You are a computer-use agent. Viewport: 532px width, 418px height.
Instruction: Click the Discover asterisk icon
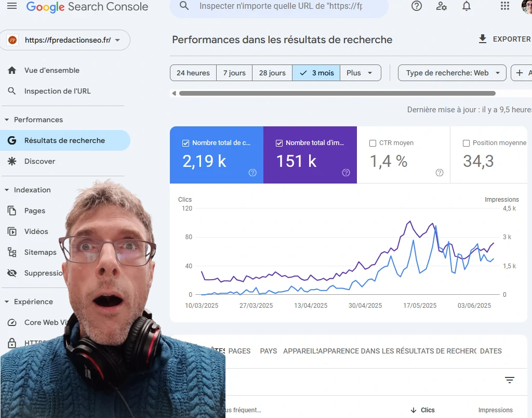(12, 161)
